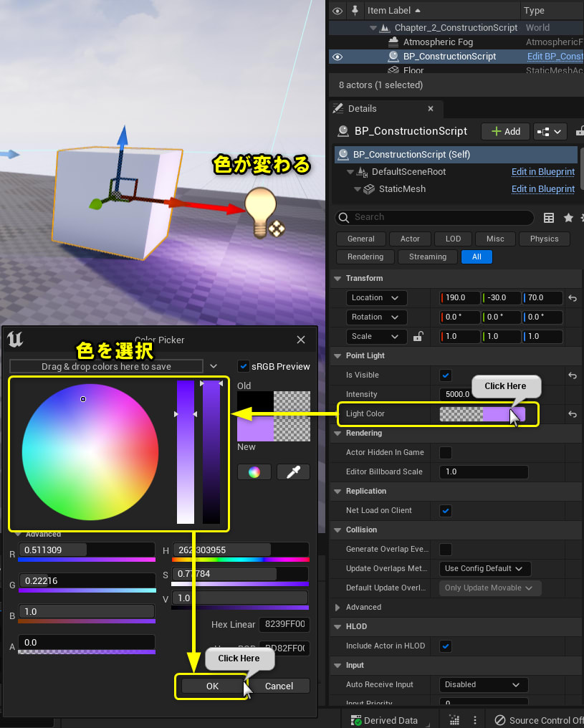Image resolution: width=584 pixels, height=728 pixels.
Task: Click the Hex Linear input field
Action: pos(284,624)
